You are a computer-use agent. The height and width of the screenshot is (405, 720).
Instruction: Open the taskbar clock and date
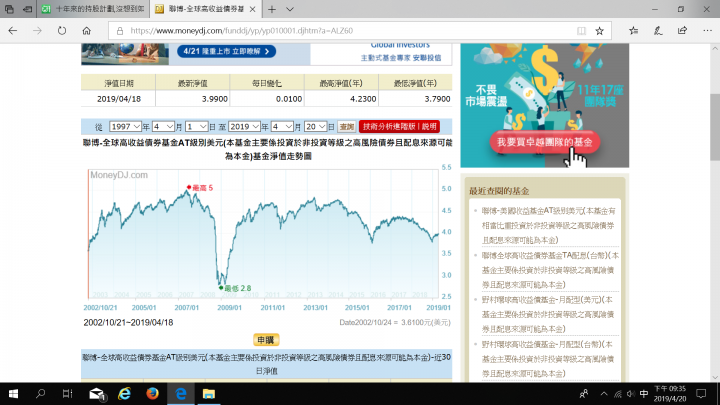[x=670, y=394]
